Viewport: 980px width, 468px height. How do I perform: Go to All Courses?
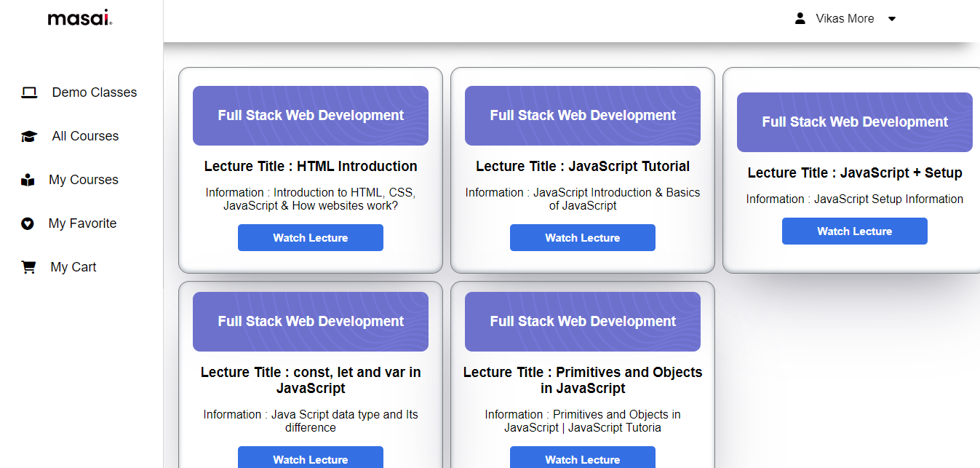point(85,136)
